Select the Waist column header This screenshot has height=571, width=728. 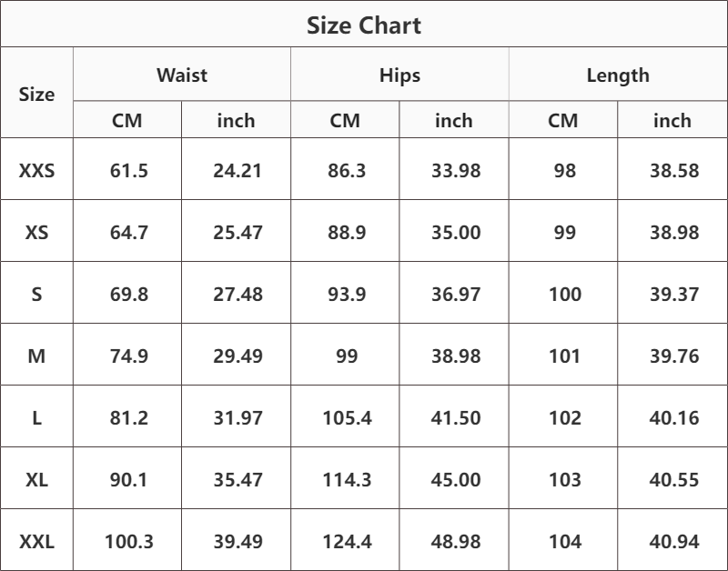[x=182, y=75]
